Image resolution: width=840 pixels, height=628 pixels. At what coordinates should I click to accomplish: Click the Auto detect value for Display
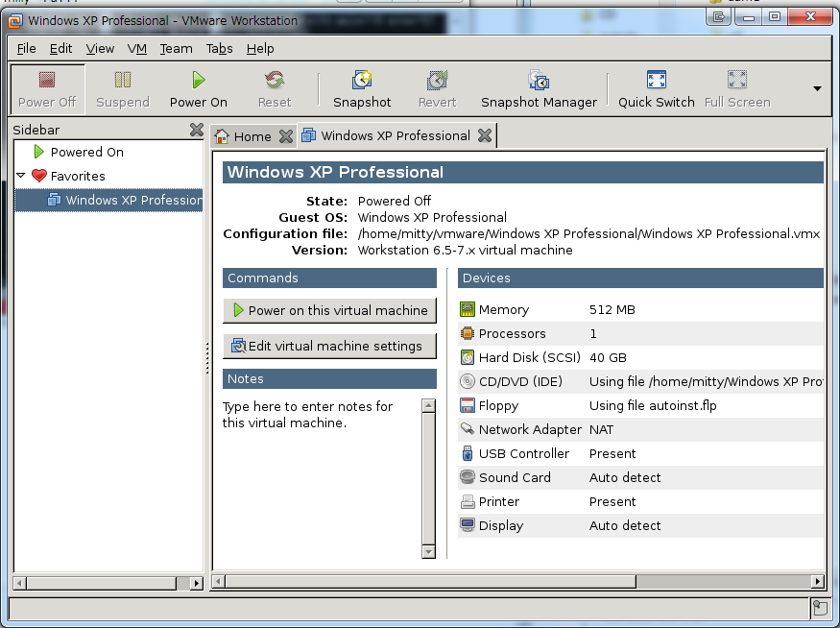(x=625, y=525)
